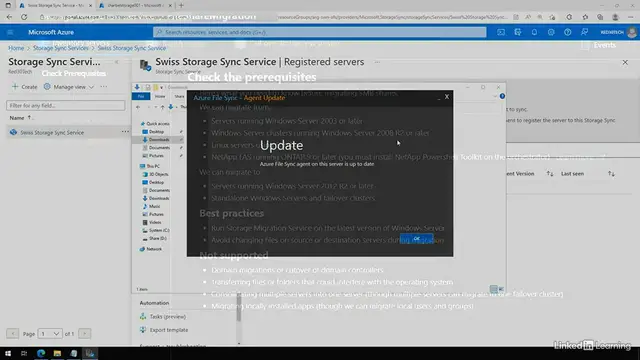Go back with the browser back arrow
This screenshot has width=640, height=360.
coord(9,17)
